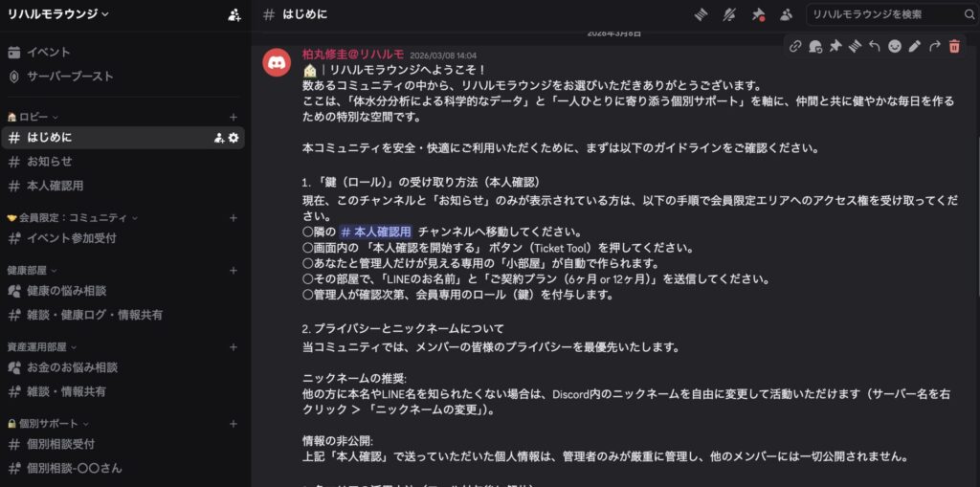Open the リハルモラウンジ server dropdown menu
This screenshot has width=980, height=487.
click(58, 14)
